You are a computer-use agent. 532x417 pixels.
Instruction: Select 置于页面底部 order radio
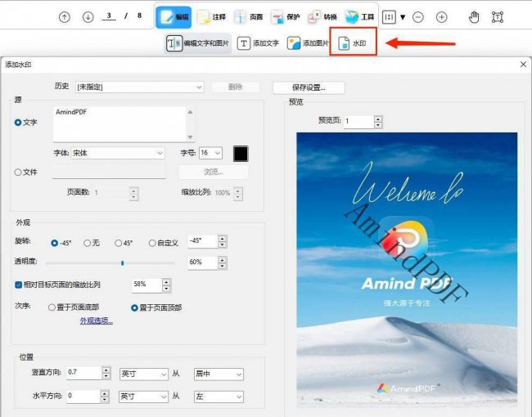coord(52,307)
